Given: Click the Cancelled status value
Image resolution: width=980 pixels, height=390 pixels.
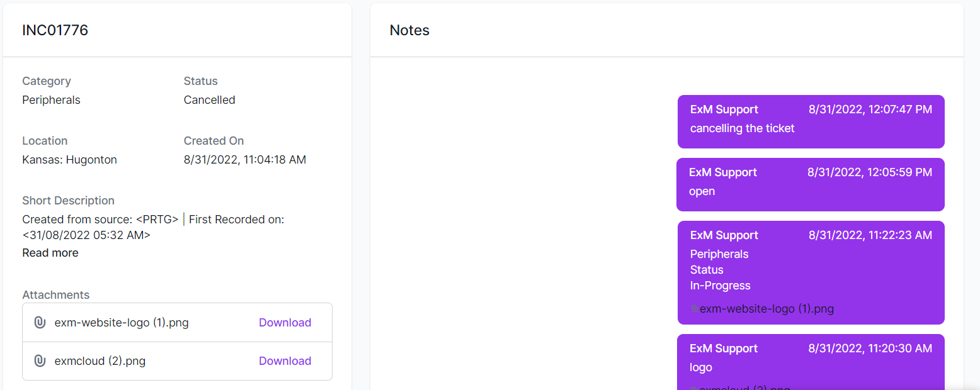Looking at the screenshot, I should (209, 100).
